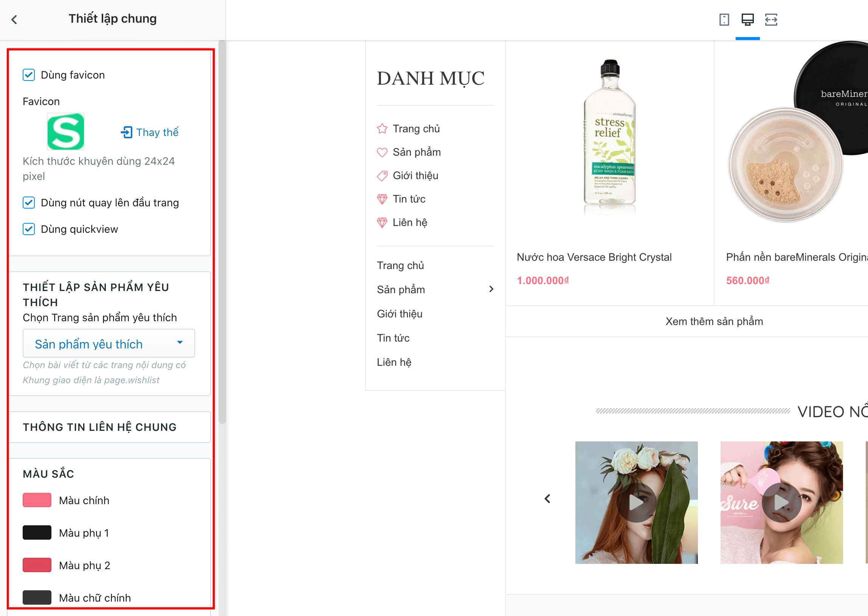Select Giới thiệu in lower menu
This screenshot has height=616, width=868.
(400, 314)
